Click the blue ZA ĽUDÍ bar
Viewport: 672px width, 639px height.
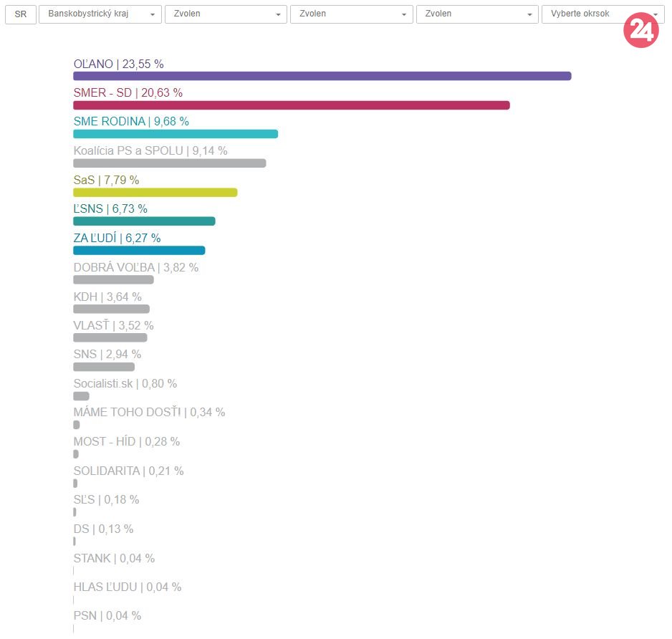coord(139,250)
